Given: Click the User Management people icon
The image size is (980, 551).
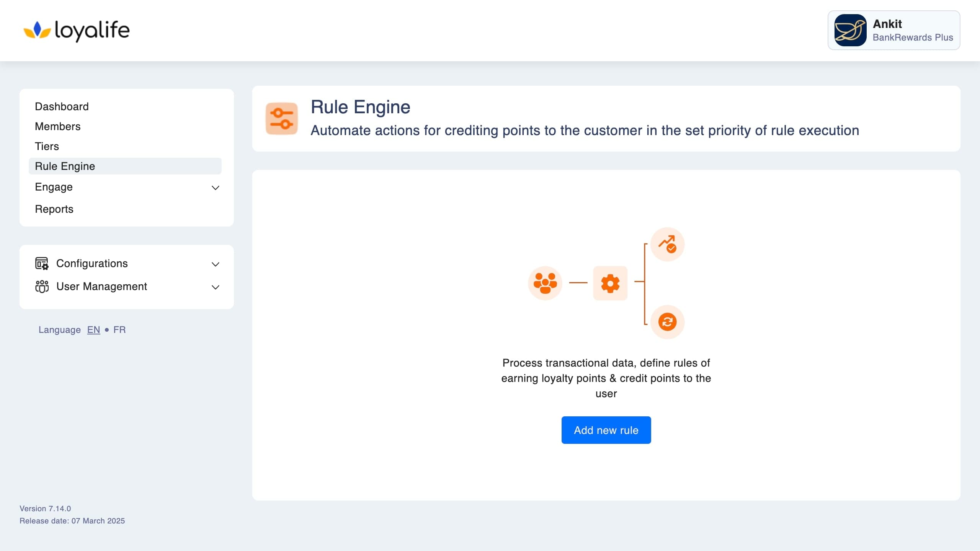Looking at the screenshot, I should pyautogui.click(x=42, y=286).
